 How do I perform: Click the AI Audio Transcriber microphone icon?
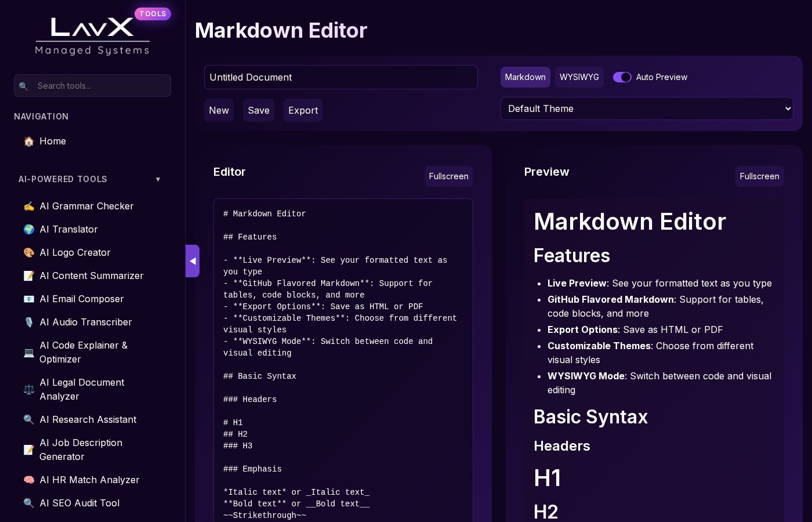28,322
